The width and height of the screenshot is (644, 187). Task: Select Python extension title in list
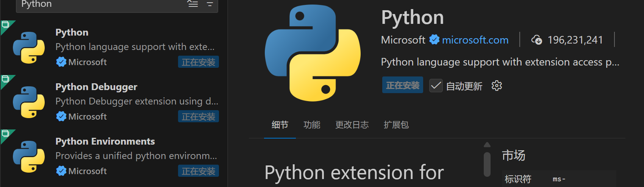pos(72,32)
